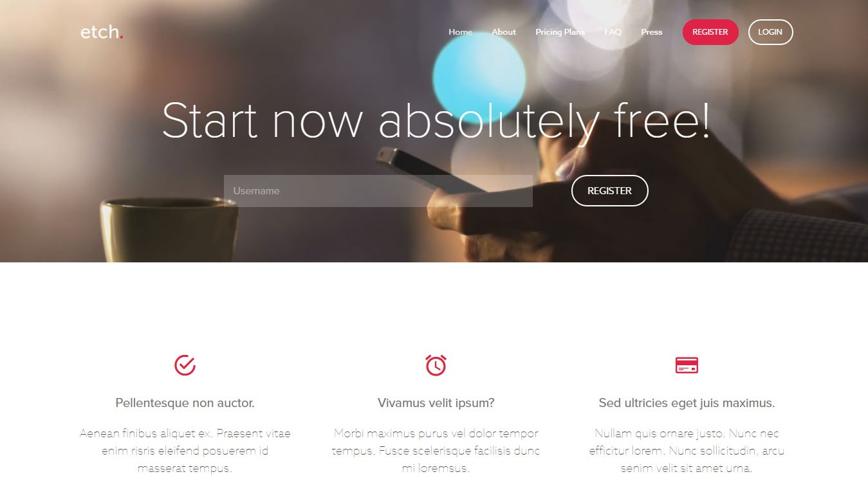Select 'Sed ultricies eget juis maximus.' heading
The image size is (868, 490).
687,403
